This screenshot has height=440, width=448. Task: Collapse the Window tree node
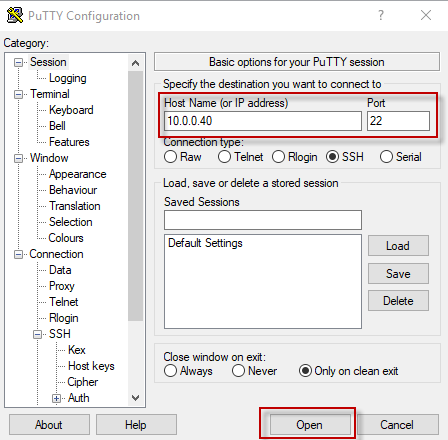coord(19,158)
